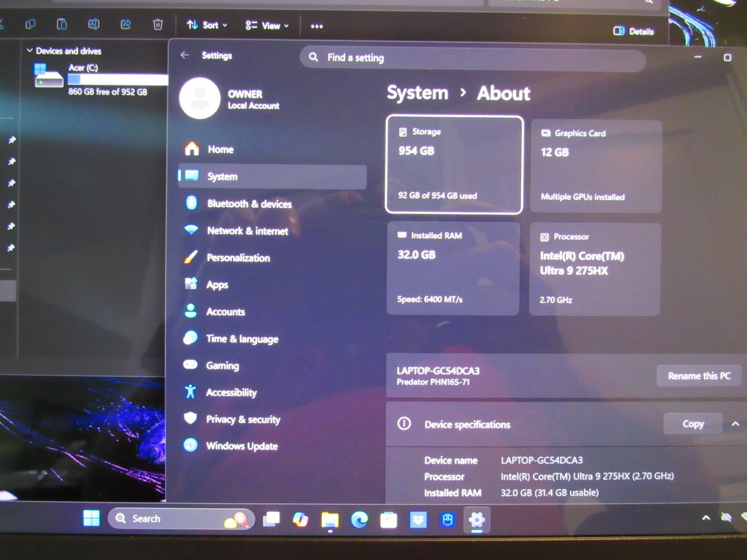
Task: Open File Explorer from the taskbar
Action: (330, 520)
